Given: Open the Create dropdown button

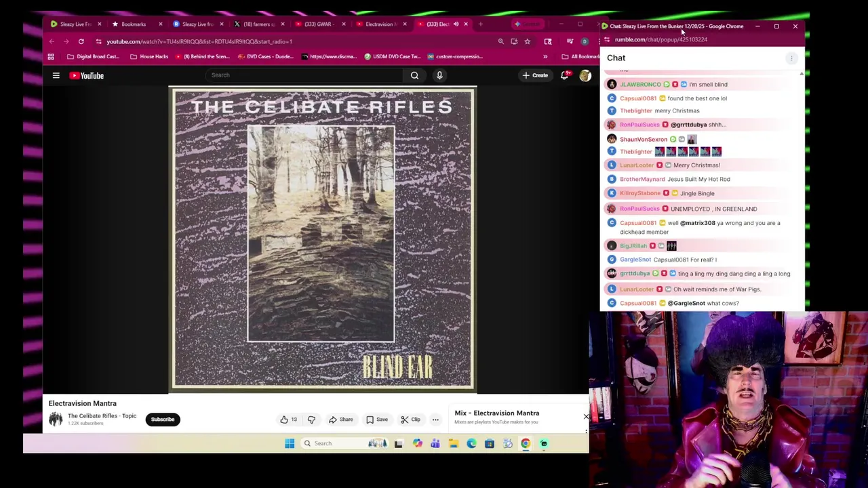Looking at the screenshot, I should coord(535,75).
